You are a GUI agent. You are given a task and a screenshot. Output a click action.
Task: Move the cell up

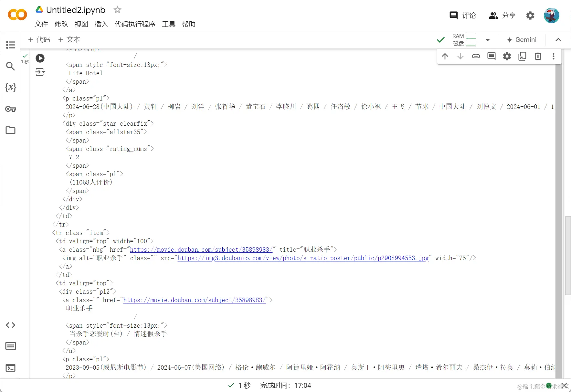[x=445, y=56]
